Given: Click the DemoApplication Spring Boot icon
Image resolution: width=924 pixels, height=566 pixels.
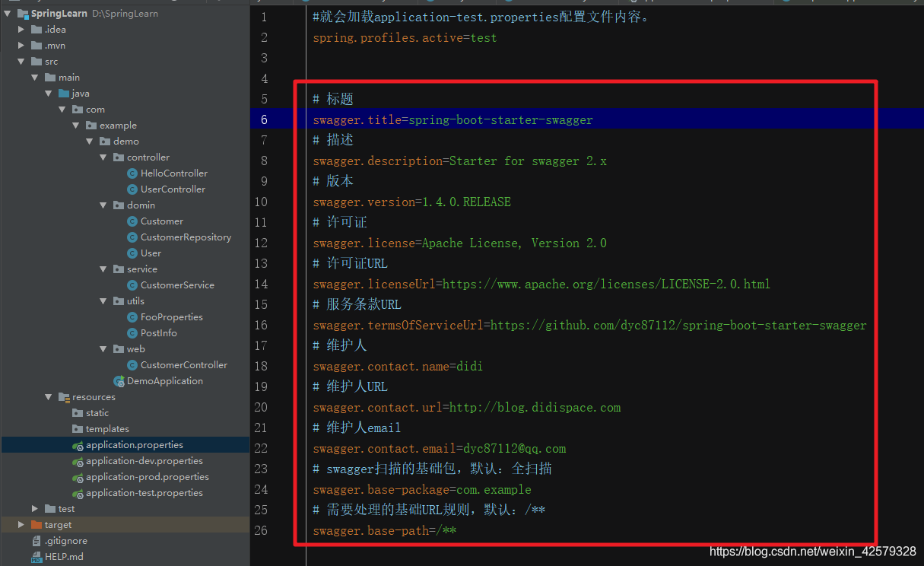Looking at the screenshot, I should (x=119, y=381).
